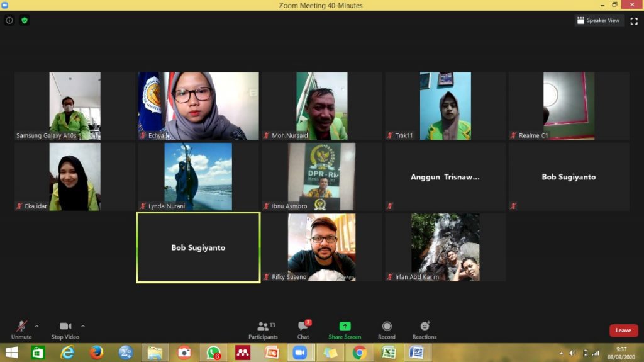Select the highlighted Bob Sugiyanto tile
Screen dimensions: 644x362
198,247
